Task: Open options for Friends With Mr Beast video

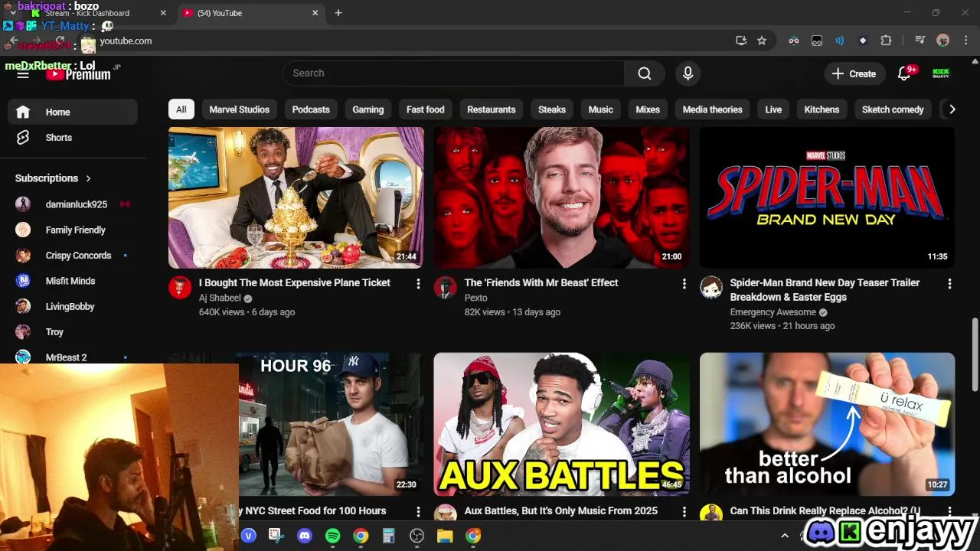Action: coord(684,284)
